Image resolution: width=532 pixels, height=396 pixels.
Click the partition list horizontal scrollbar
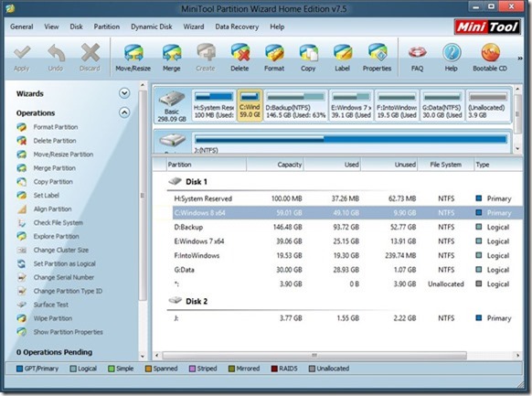[x=314, y=355]
